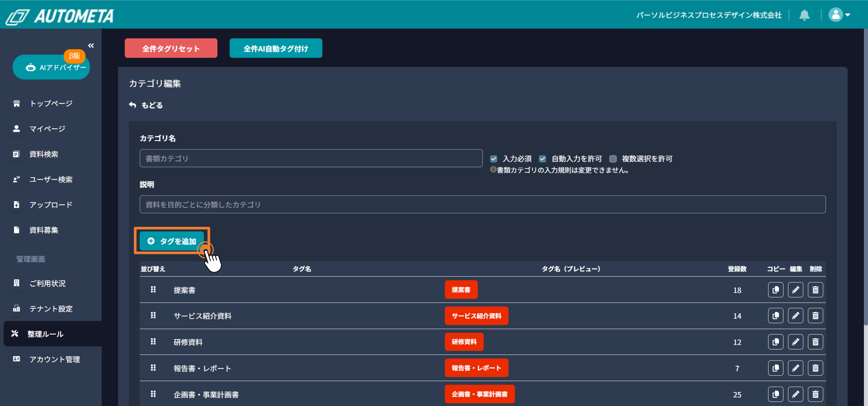Delete the 提案書 tag
Screen dimensions: 868x406
(815, 290)
